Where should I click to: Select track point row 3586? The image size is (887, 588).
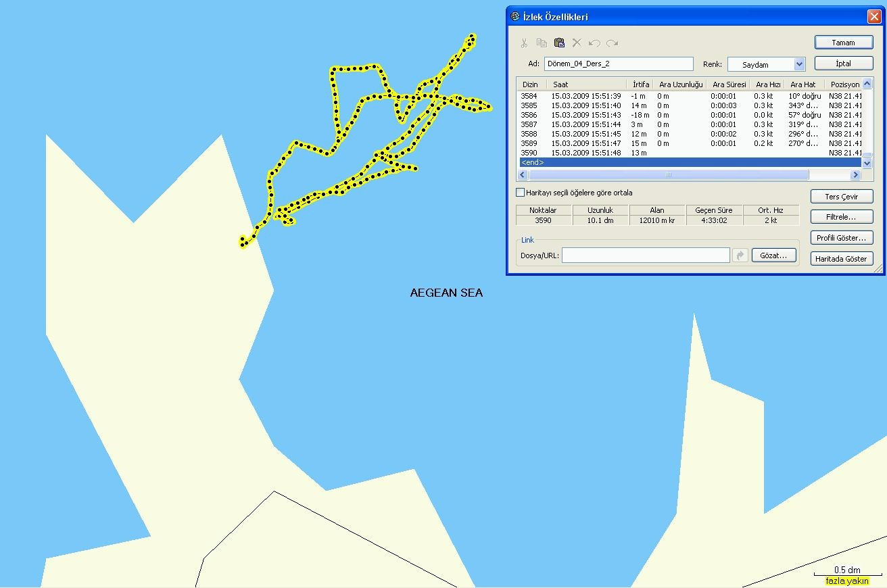690,115
